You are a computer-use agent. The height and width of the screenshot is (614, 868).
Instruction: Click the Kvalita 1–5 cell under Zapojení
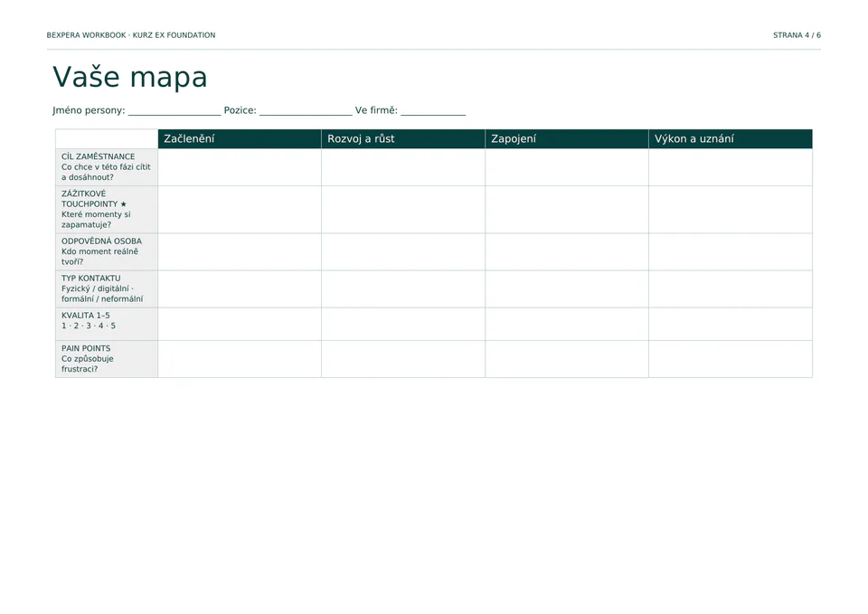point(567,324)
